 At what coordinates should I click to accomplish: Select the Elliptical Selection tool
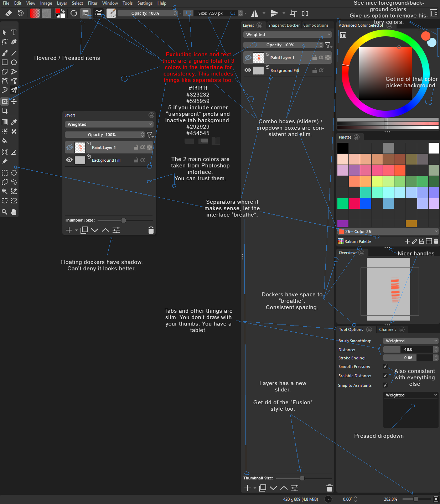pyautogui.click(x=14, y=173)
